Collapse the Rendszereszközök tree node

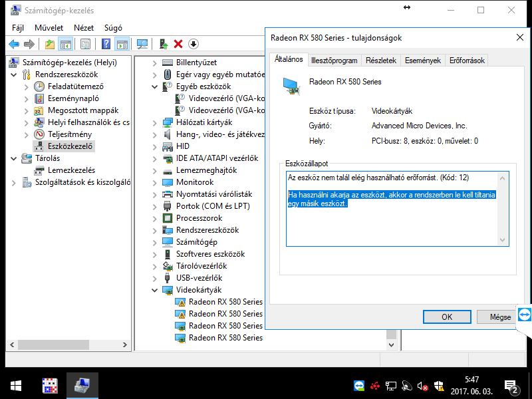pos(14,74)
